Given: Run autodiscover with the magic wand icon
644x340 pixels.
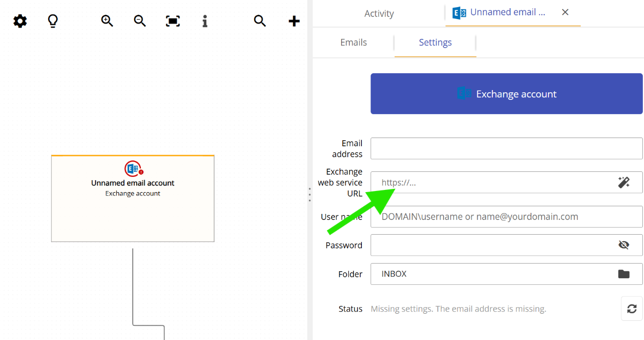Looking at the screenshot, I should point(624,182).
